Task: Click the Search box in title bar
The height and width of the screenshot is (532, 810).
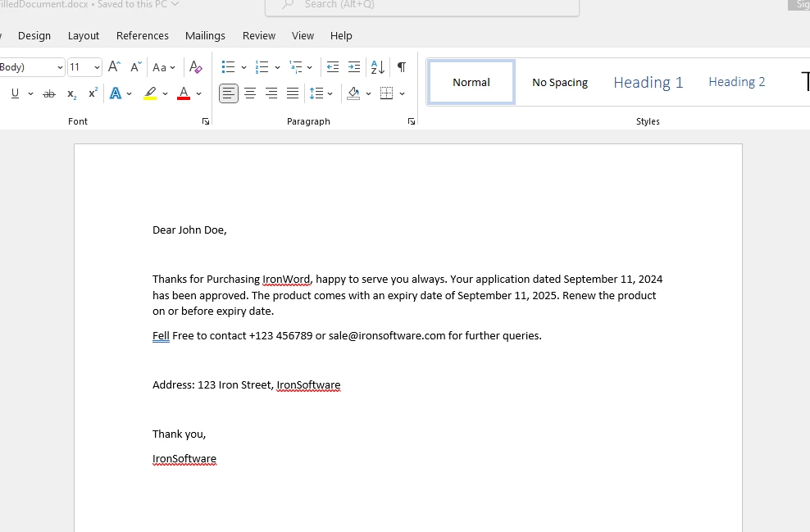Action: coord(422,6)
